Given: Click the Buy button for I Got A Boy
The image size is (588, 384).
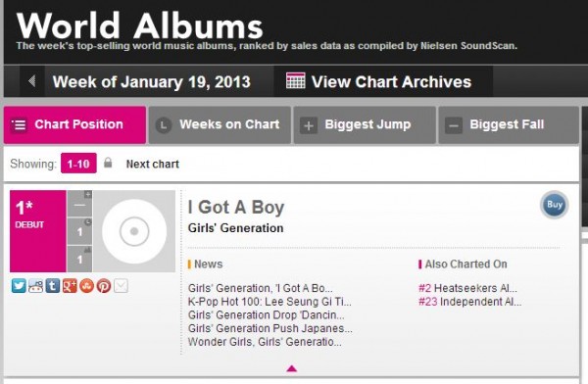Looking at the screenshot, I should [555, 205].
